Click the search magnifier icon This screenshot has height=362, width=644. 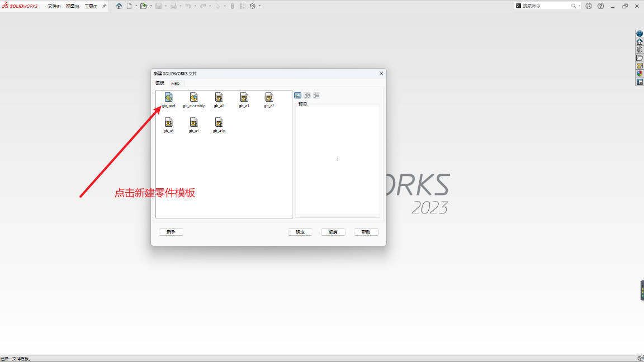[574, 6]
